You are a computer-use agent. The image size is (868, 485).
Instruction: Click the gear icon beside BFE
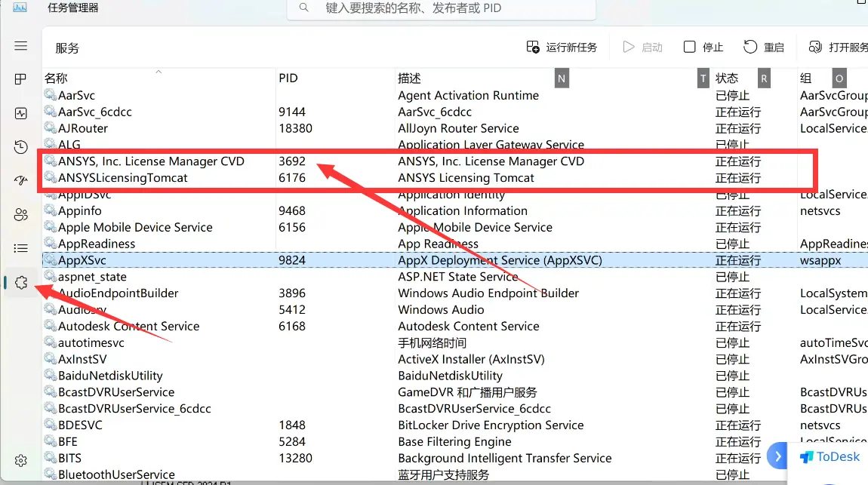50,441
